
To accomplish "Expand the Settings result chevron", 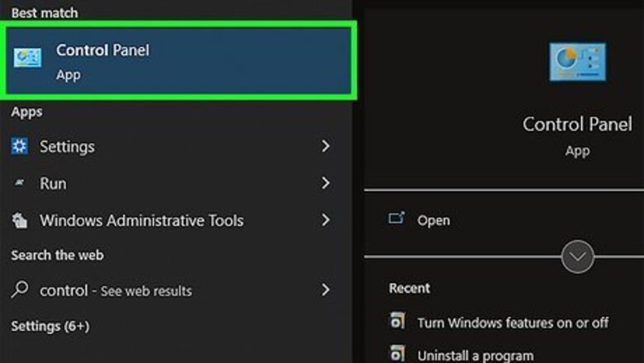I will pos(325,146).
